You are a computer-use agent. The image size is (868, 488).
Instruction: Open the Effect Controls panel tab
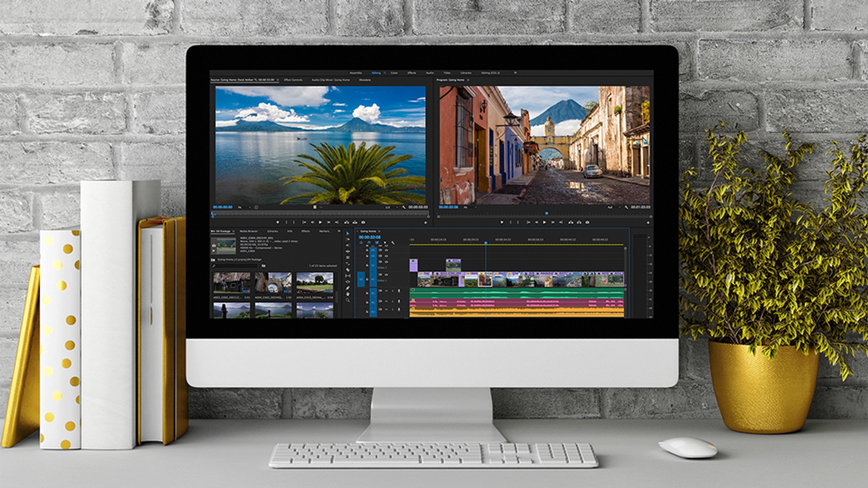point(293,80)
